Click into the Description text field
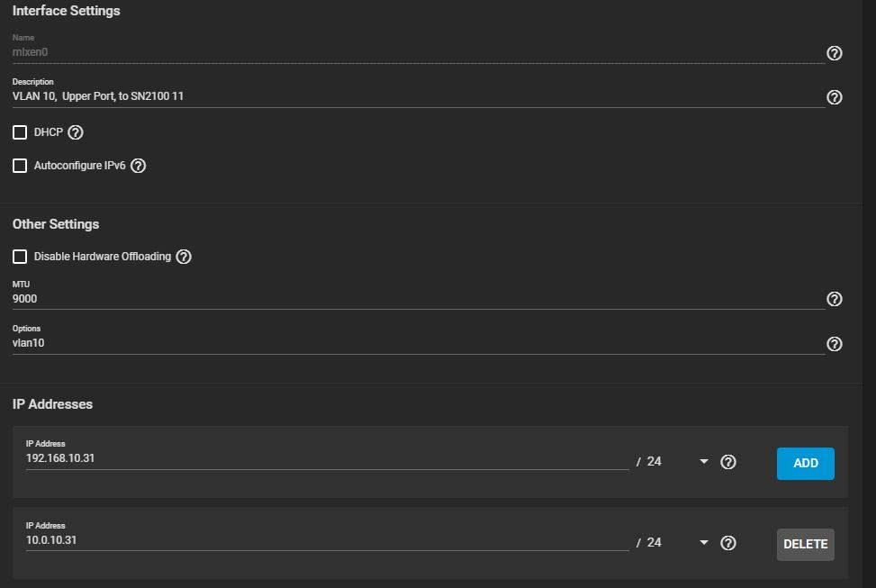This screenshot has height=588, width=876. 419,96
